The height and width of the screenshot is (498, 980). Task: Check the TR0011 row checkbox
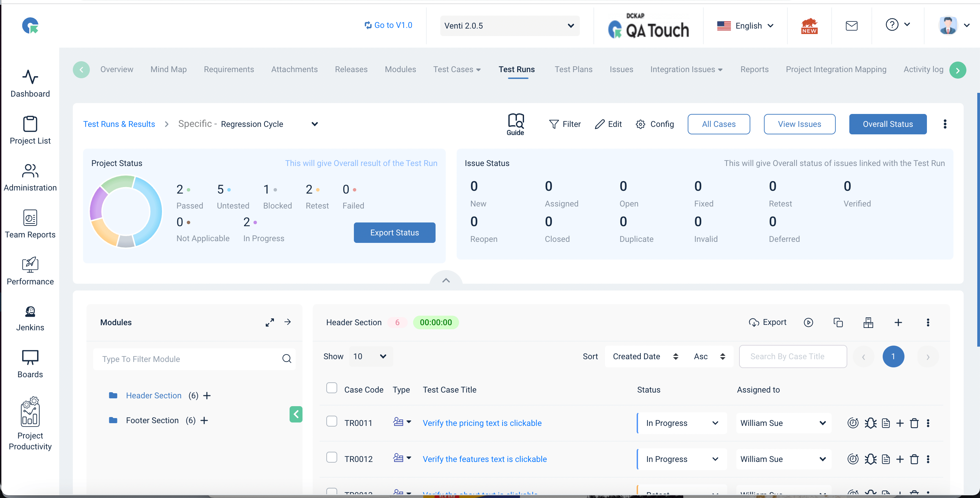pyautogui.click(x=332, y=421)
